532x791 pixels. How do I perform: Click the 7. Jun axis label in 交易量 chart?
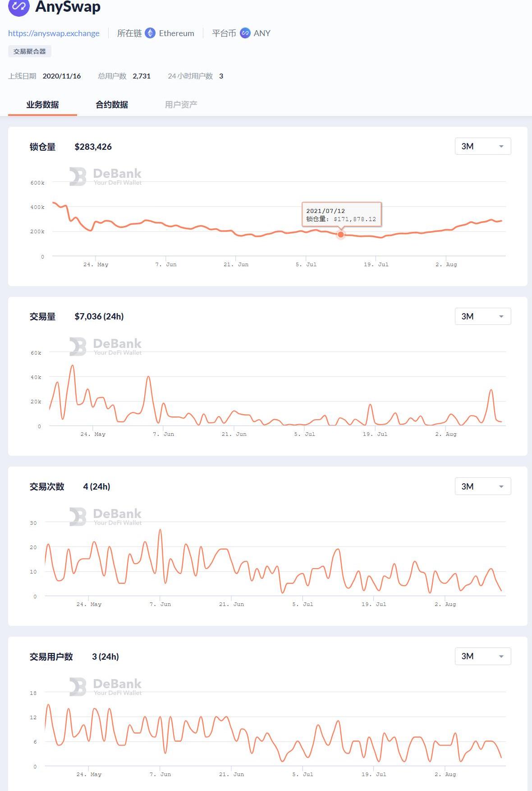tap(163, 434)
